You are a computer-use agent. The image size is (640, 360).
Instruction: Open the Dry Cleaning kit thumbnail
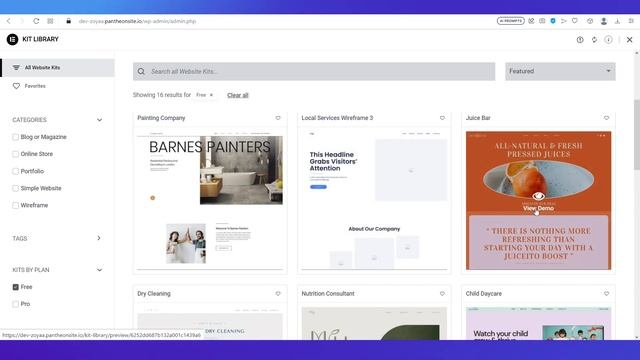pos(210,323)
